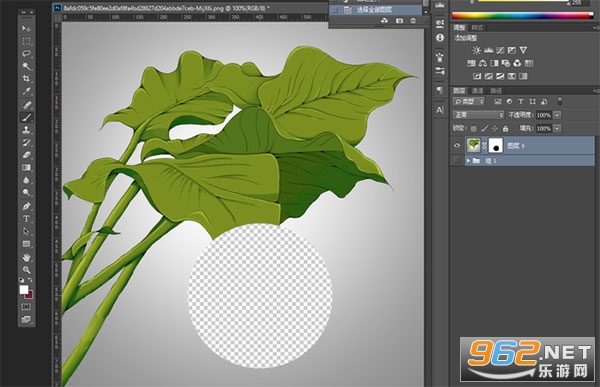Open background color dark red swatch
Screen dimensions: 600x387
pyautogui.click(x=30, y=296)
